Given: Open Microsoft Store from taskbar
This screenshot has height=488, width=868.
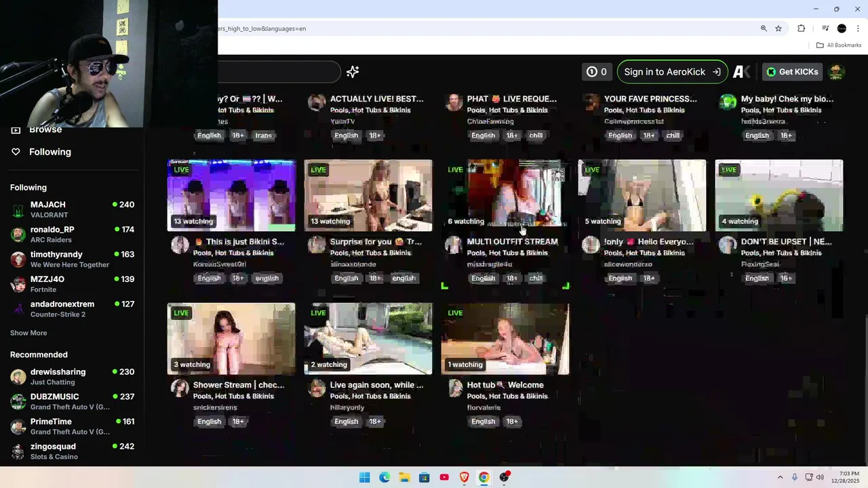Looking at the screenshot, I should coord(424,477).
